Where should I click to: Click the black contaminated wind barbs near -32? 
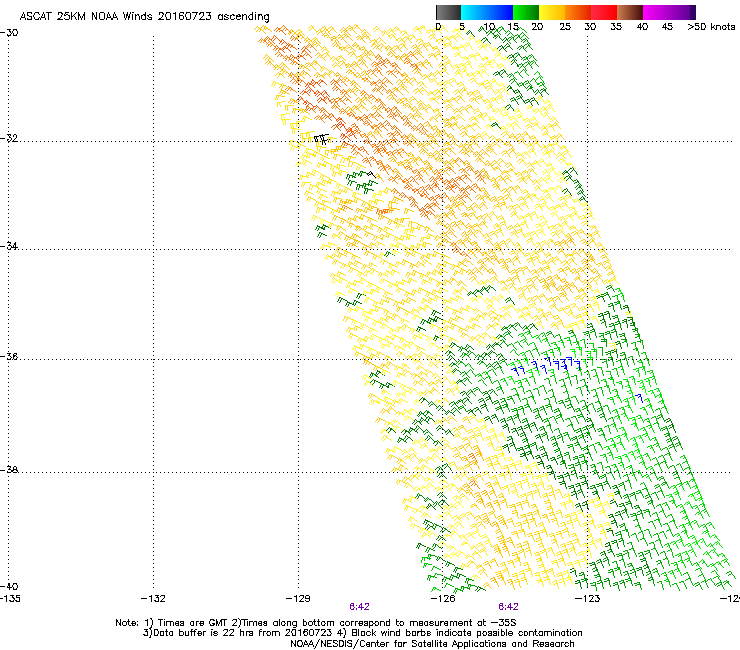tap(321, 139)
